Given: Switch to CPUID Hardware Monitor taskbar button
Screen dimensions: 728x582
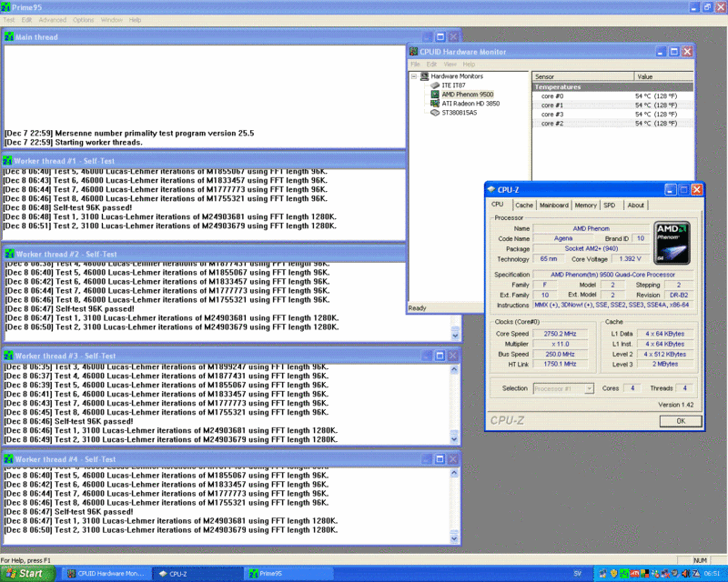Looking at the screenshot, I should (107, 574).
